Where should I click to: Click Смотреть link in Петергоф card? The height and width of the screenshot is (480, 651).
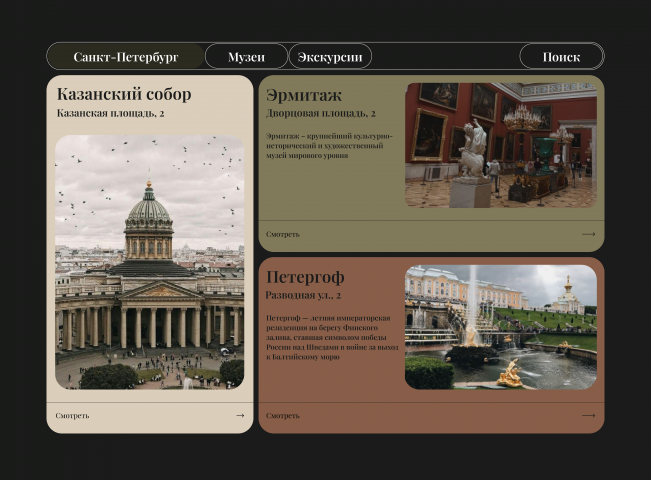283,416
